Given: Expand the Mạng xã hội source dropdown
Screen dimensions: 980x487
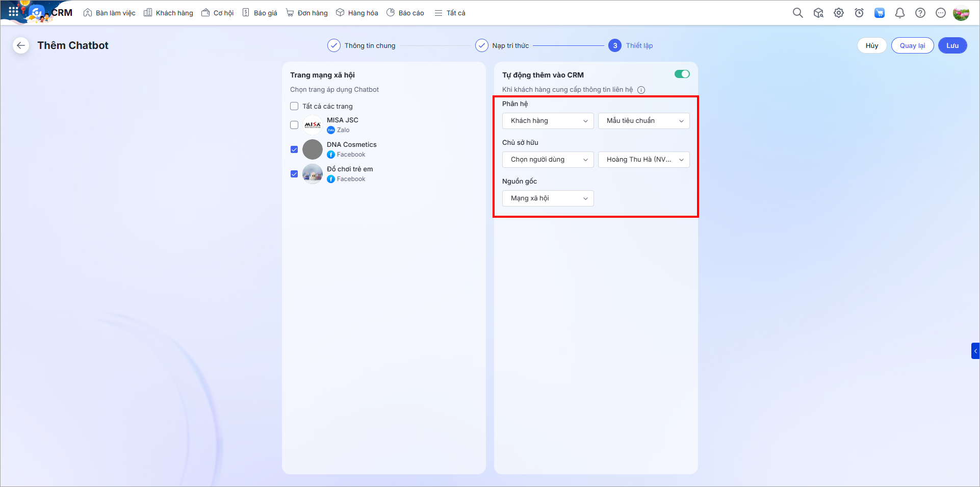Looking at the screenshot, I should [x=548, y=198].
